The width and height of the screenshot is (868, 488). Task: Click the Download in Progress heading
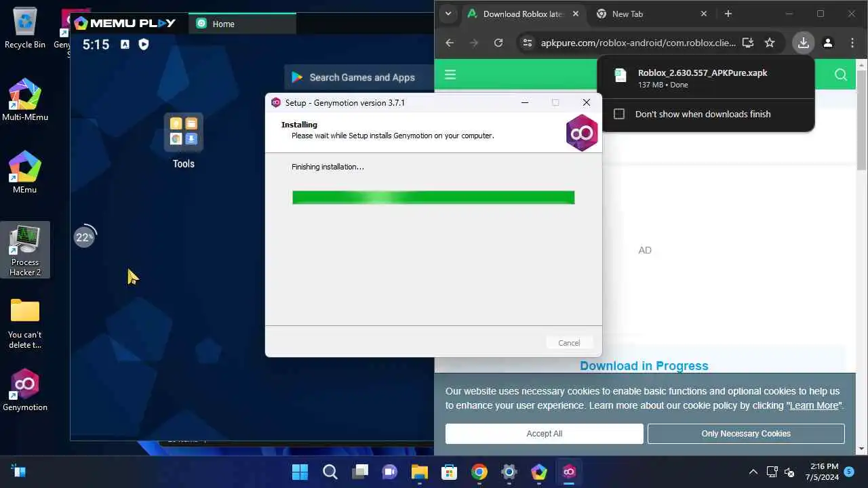coord(644,366)
